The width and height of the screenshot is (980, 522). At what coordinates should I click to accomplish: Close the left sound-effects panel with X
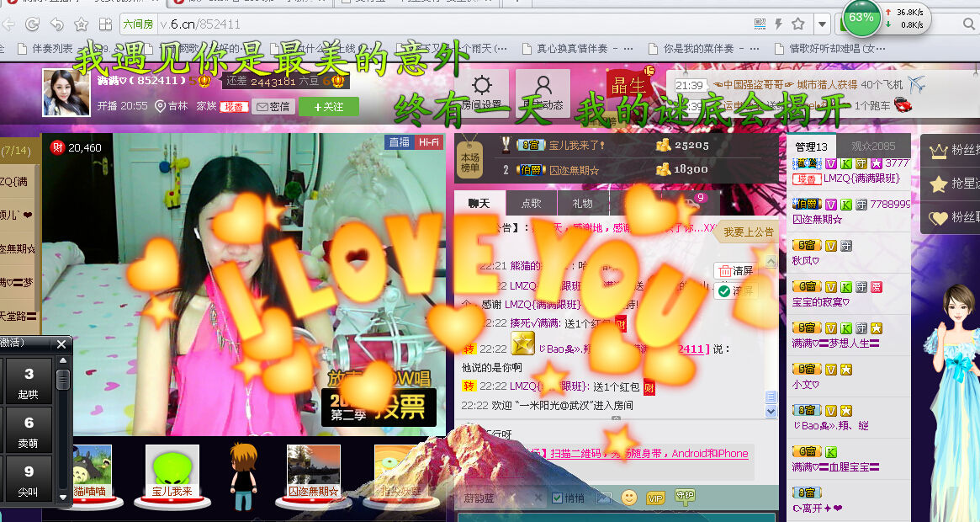[61, 344]
